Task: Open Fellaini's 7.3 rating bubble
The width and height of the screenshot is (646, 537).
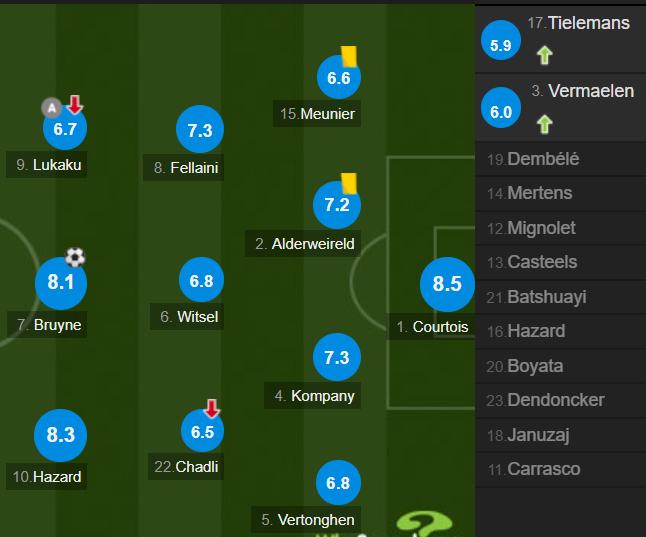Action: coord(200,129)
